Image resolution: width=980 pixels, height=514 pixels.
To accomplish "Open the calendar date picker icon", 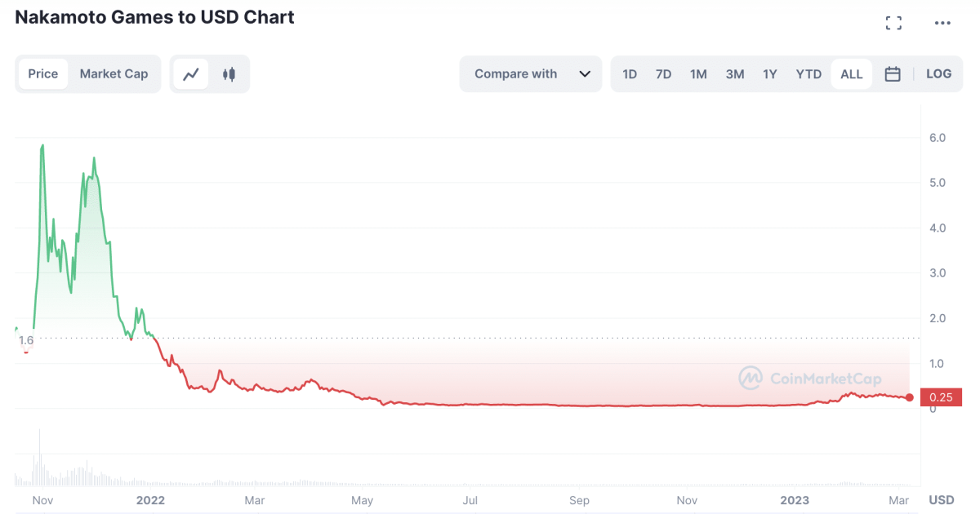I will [893, 73].
